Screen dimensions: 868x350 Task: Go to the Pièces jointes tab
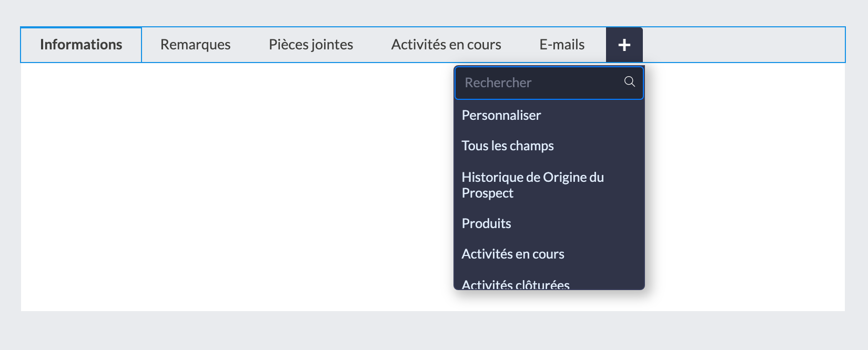tap(311, 45)
